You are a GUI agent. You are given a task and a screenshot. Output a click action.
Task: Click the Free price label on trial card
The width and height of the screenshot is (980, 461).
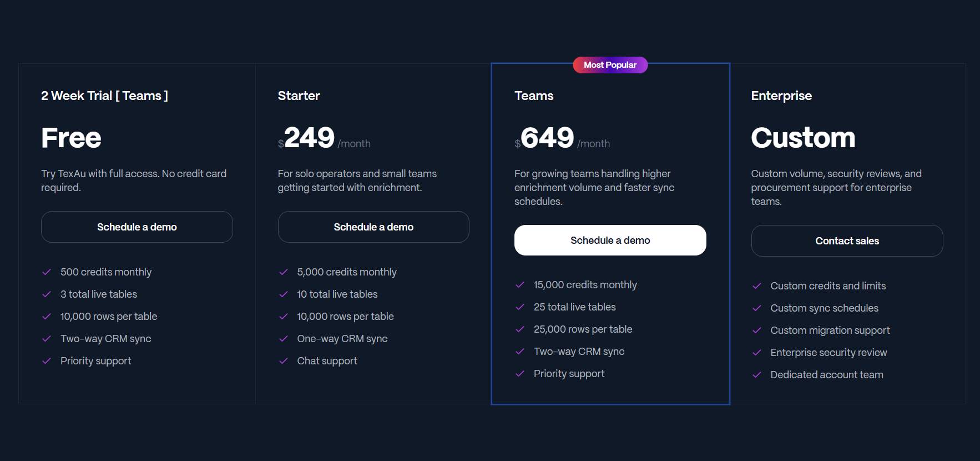70,137
